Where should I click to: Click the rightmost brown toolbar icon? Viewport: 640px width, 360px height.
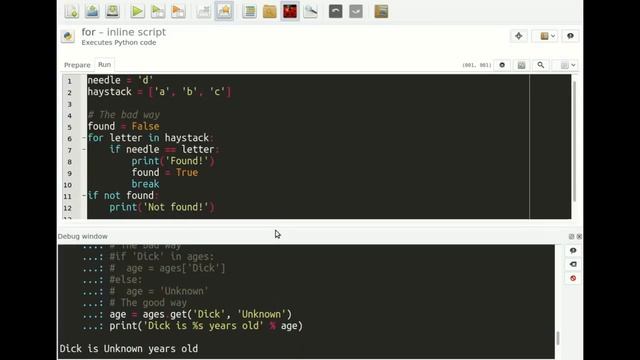click(381, 11)
